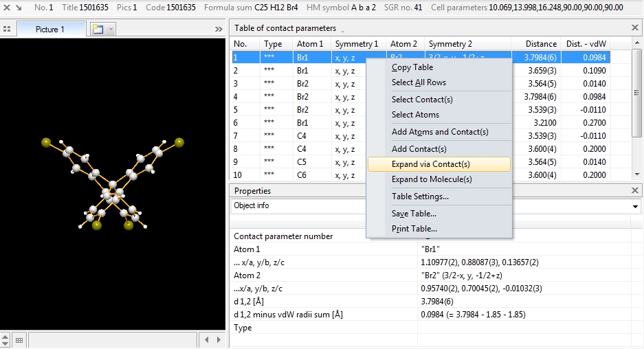Select Copy Table in the context menu
644x349 pixels.
pos(412,67)
